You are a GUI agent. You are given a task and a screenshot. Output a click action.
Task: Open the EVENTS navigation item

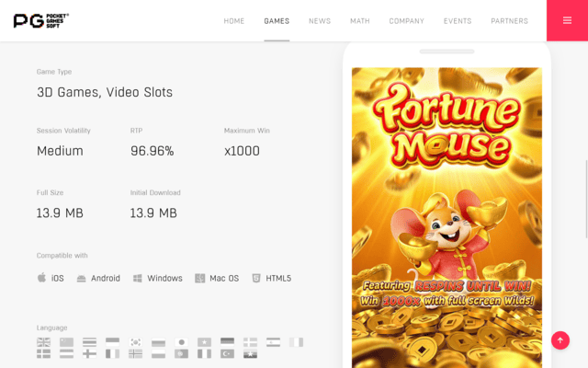click(x=458, y=21)
